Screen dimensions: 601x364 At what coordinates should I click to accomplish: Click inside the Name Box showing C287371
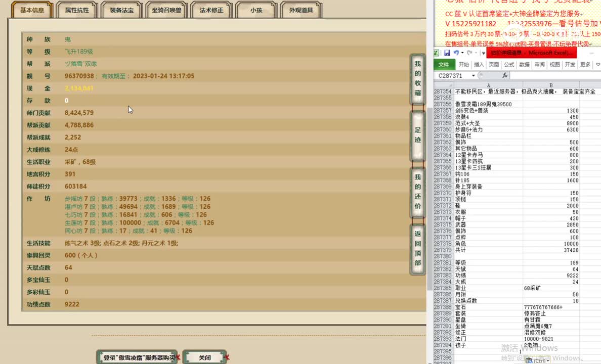(x=451, y=74)
